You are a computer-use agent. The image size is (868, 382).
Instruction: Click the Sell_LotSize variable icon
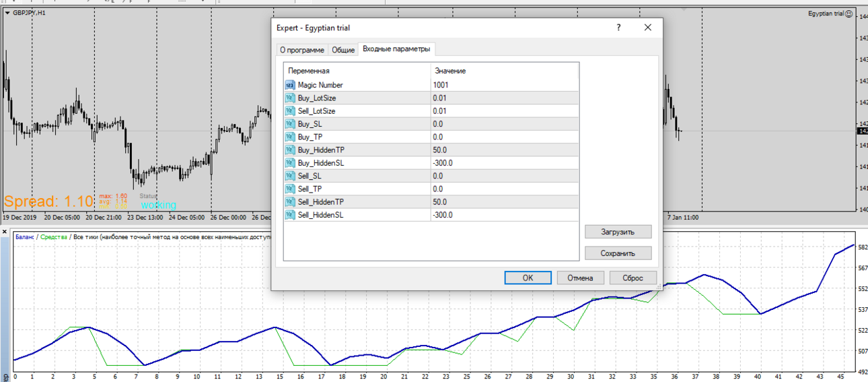(x=290, y=111)
